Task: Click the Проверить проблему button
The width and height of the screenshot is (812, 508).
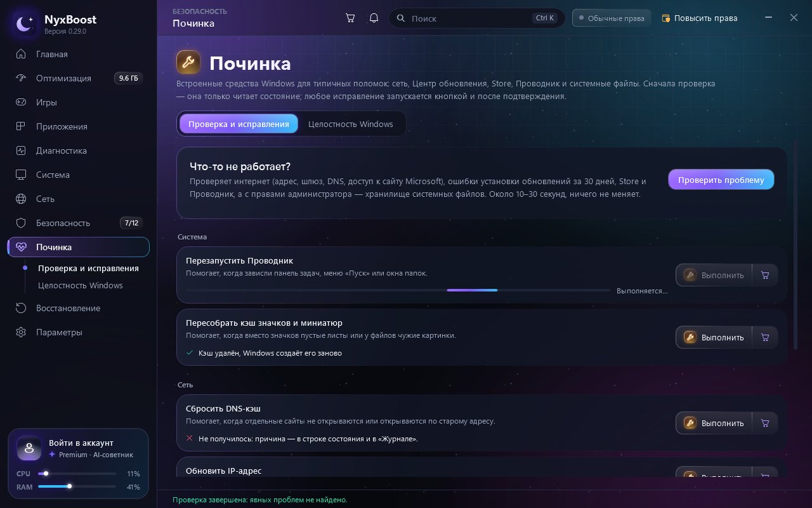Action: 721,180
